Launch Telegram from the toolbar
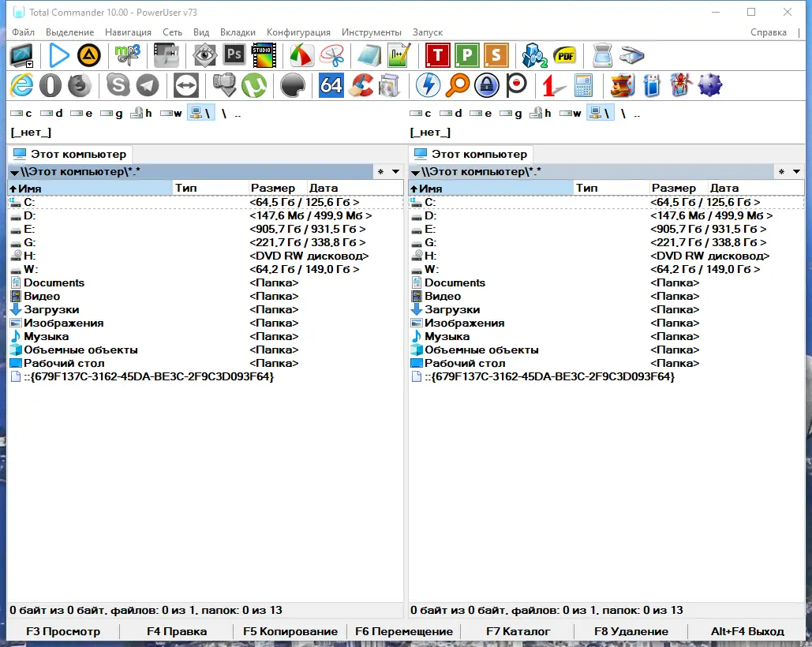The width and height of the screenshot is (812, 647). point(148,85)
